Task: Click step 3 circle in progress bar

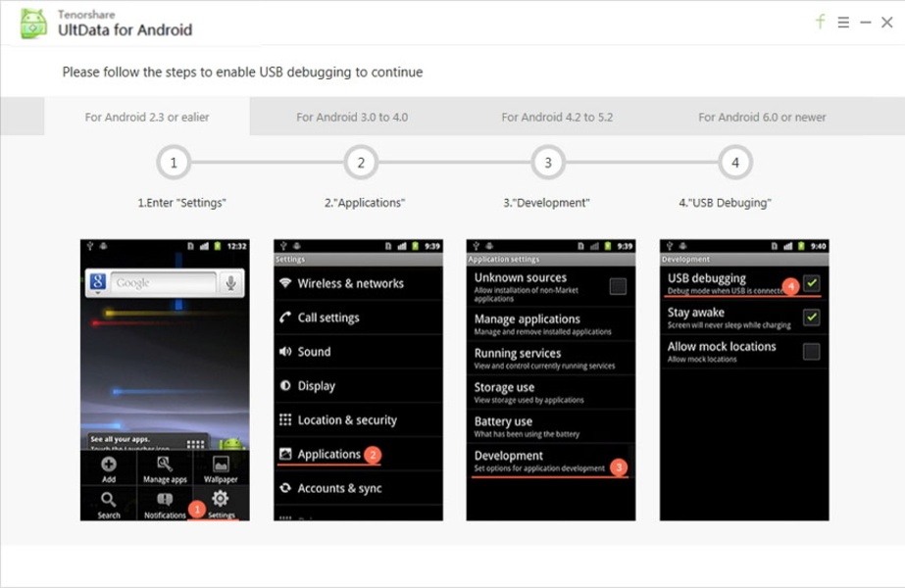Action: pyautogui.click(x=547, y=162)
